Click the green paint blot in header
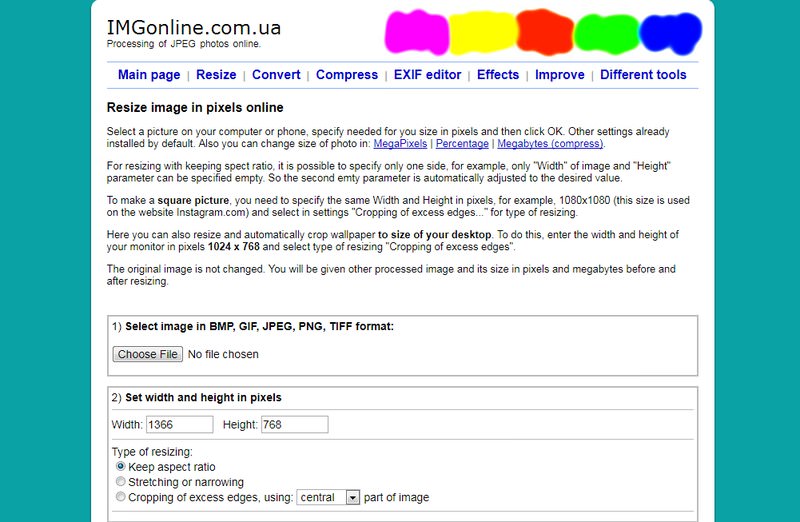This screenshot has width=800, height=522. tap(607, 34)
